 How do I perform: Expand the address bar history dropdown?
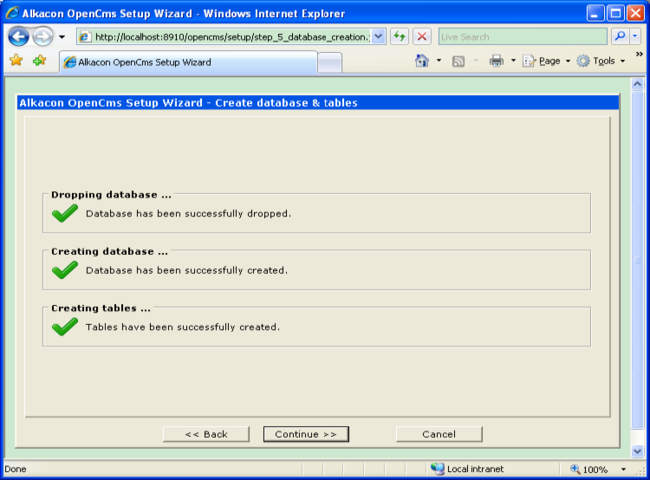[378, 37]
